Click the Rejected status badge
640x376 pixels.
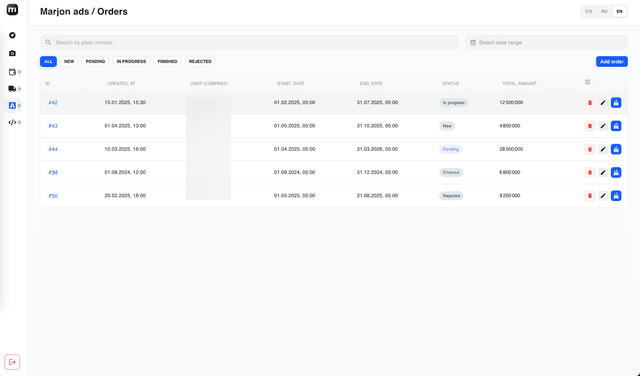[451, 196]
